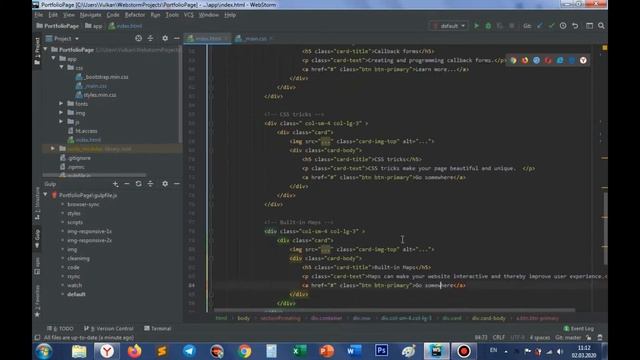The width and height of the screenshot is (640, 360).
Task: Open the project structure window icon
Action: (589, 26)
